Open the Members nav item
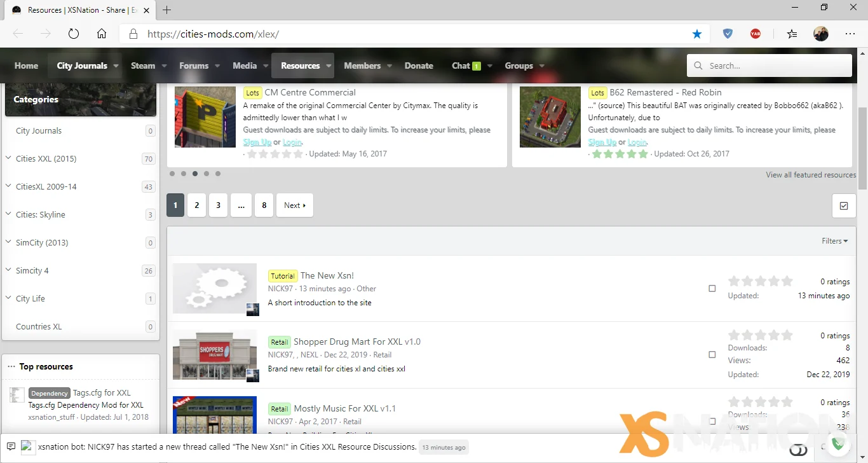 point(362,66)
